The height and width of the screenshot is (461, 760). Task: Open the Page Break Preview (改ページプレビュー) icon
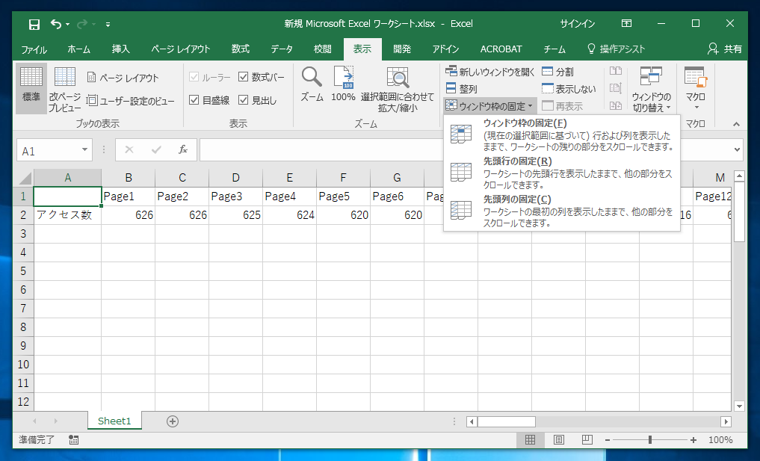tap(64, 88)
